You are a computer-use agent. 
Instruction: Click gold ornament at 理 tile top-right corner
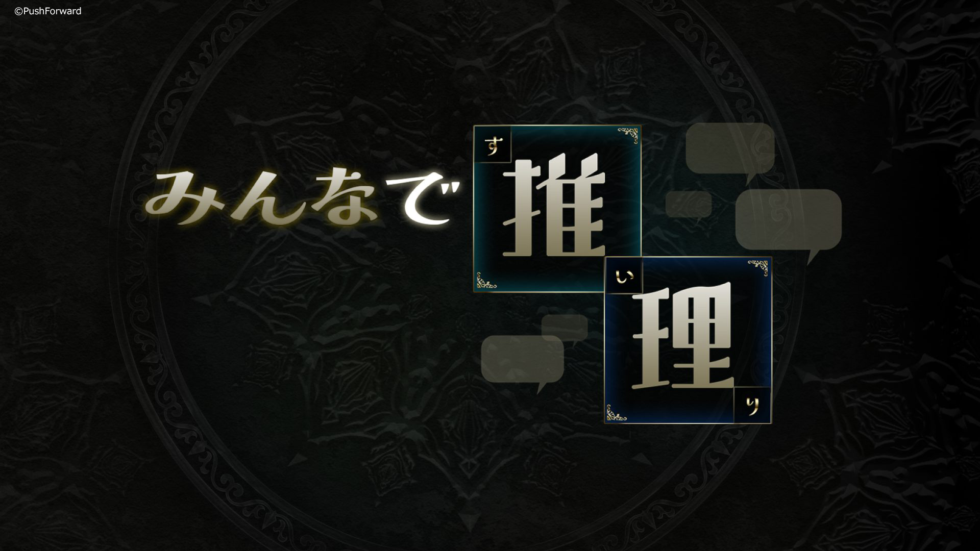pos(758,267)
